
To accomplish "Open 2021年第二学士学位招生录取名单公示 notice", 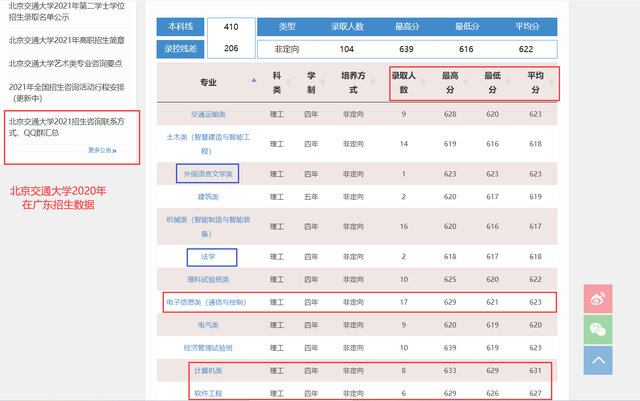I will (67, 11).
